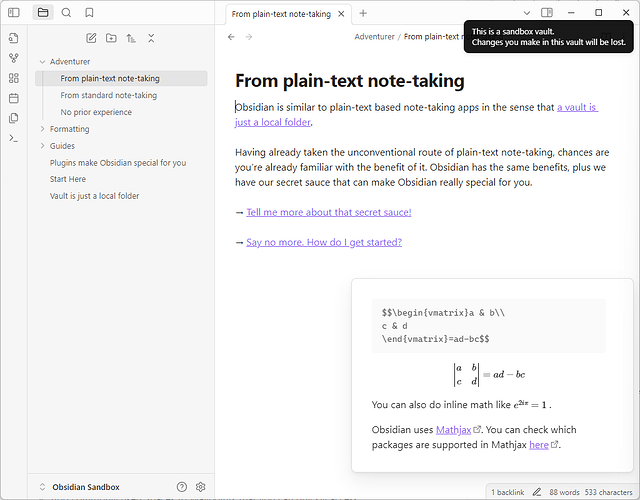
Task: Collapse all folders icon
Action: click(151, 38)
